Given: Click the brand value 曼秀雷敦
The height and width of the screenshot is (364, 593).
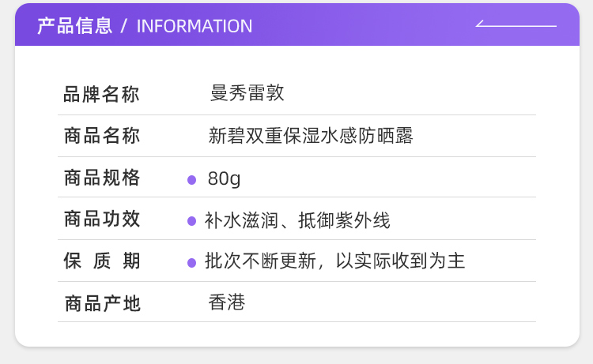Looking at the screenshot, I should tap(247, 93).
